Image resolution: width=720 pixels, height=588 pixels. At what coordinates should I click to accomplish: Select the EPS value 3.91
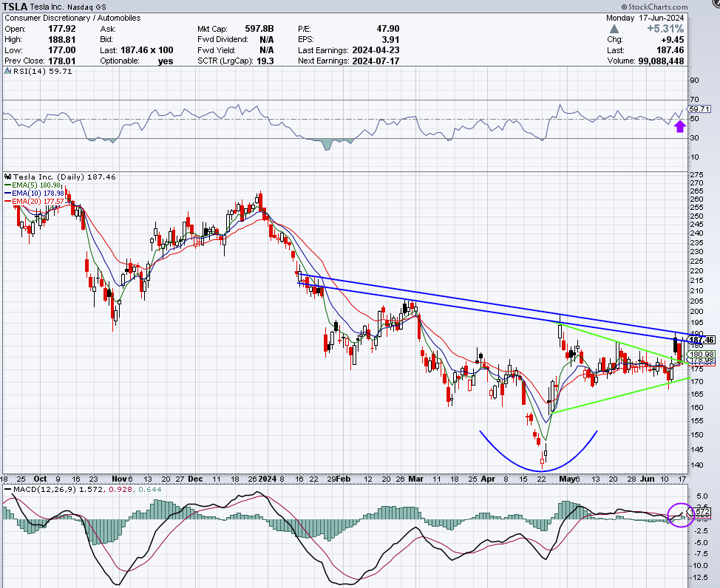pyautogui.click(x=390, y=39)
